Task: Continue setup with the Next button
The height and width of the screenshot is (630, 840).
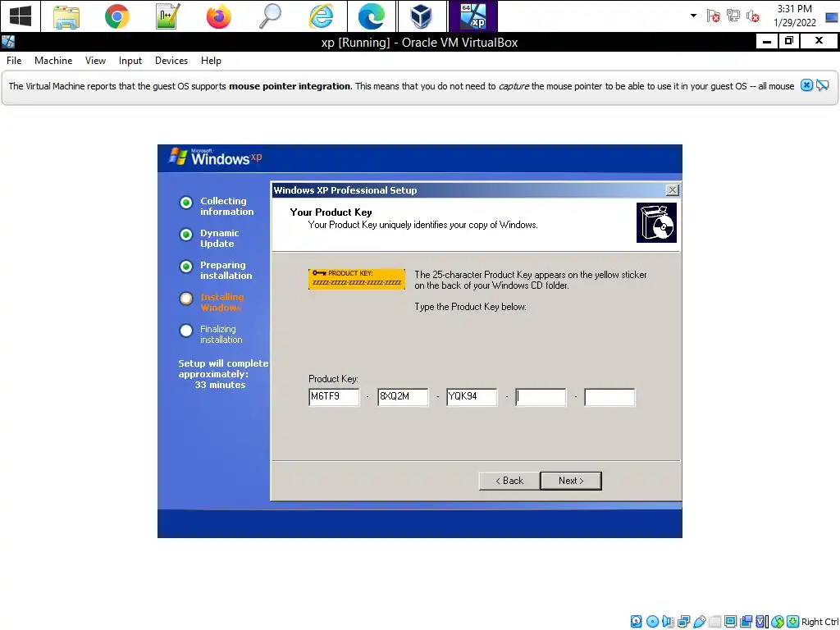Action: pos(571,481)
